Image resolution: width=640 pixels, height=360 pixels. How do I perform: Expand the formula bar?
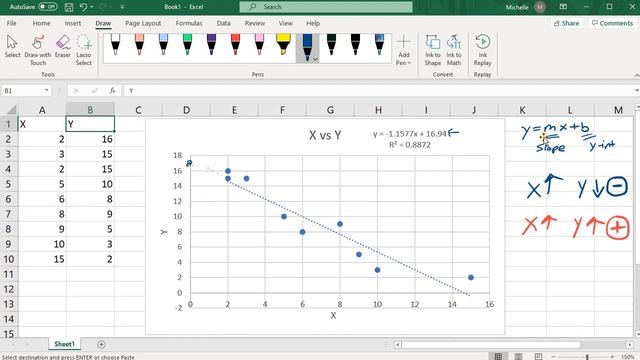tap(637, 91)
